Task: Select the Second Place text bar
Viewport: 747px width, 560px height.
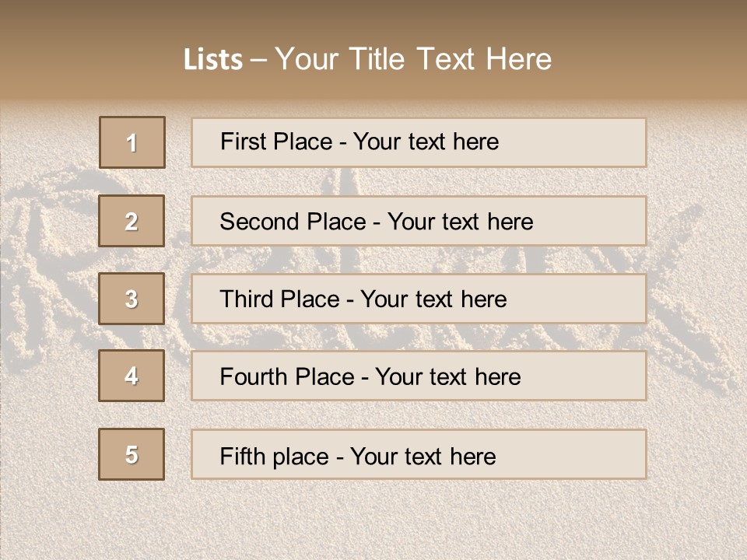Action: click(x=419, y=221)
